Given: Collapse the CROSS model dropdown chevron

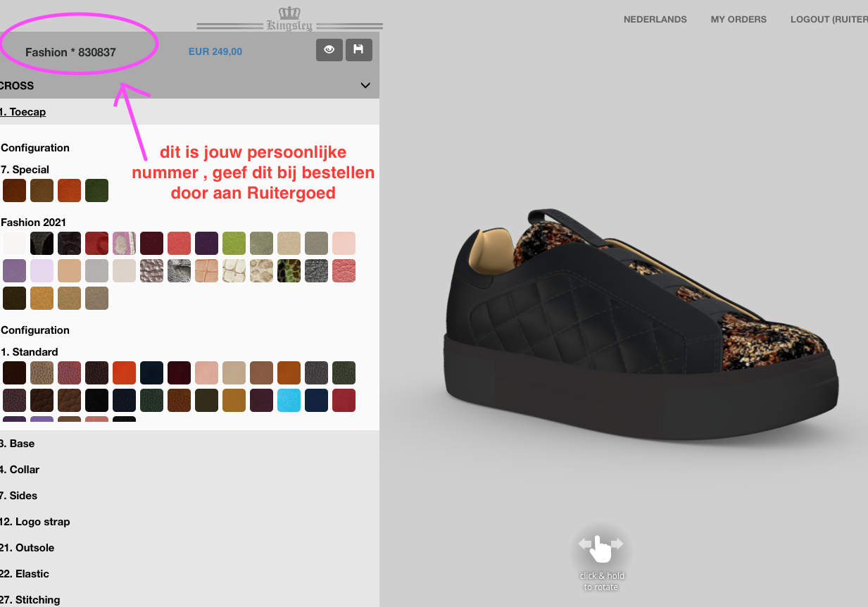Looking at the screenshot, I should pos(365,86).
